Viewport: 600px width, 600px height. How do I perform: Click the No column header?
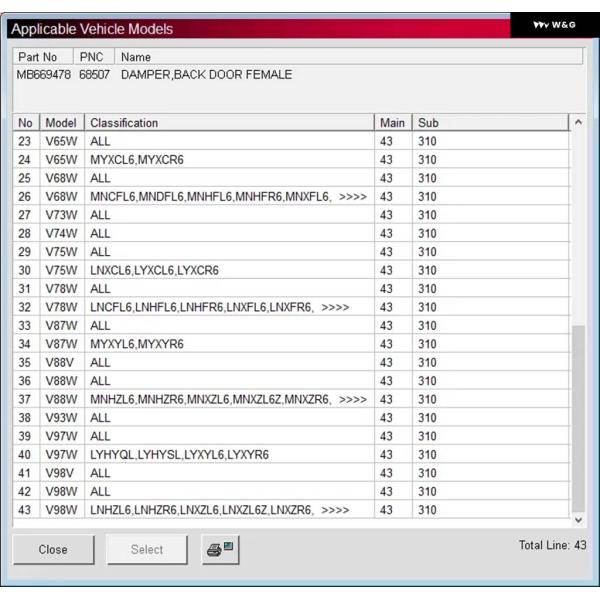[x=25, y=123]
